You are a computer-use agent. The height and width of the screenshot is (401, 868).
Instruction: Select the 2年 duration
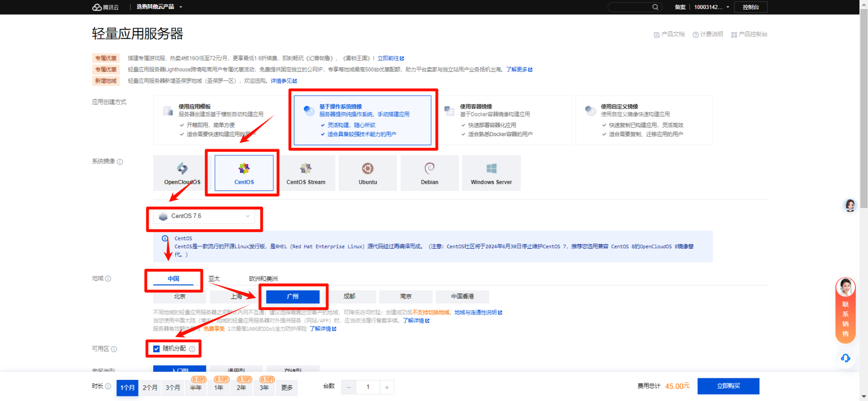coord(242,387)
